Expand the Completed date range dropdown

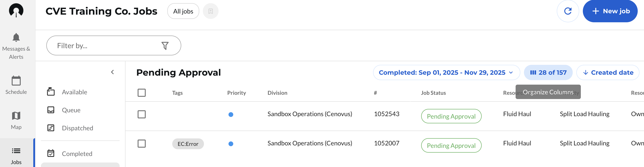[x=446, y=73]
